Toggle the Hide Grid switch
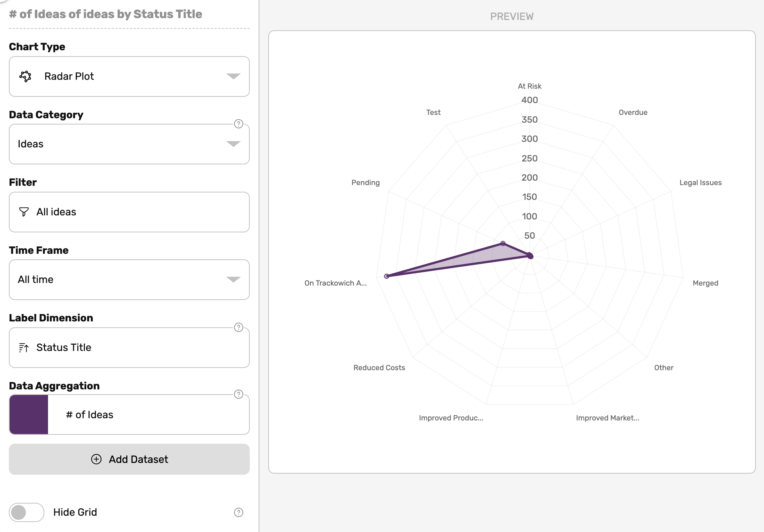The image size is (764, 532). point(27,512)
